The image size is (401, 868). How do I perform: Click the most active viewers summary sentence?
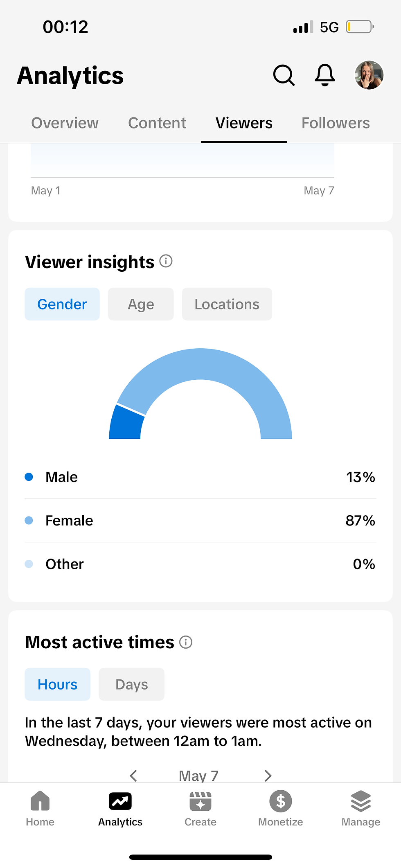(x=198, y=732)
